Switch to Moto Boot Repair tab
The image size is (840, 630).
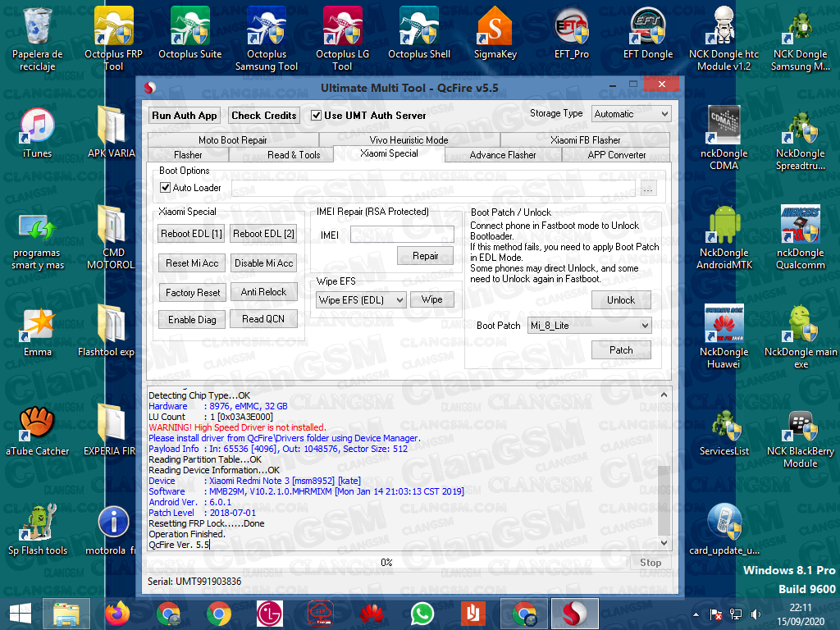[232, 139]
